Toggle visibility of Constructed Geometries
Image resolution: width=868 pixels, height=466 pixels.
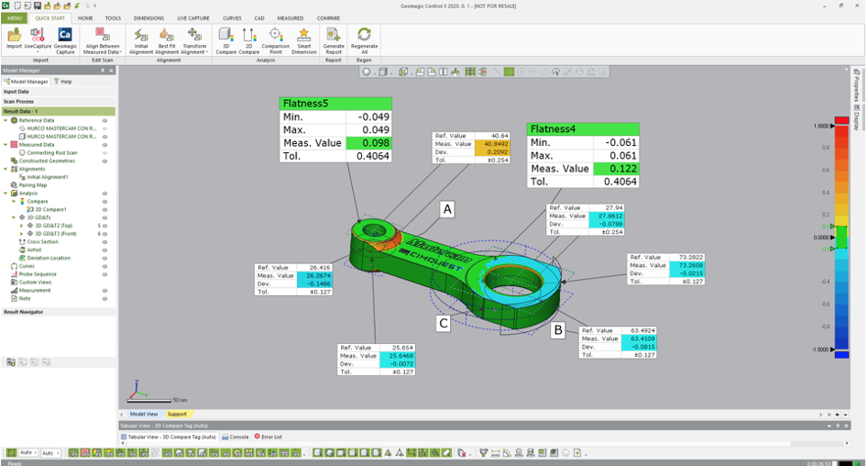pos(104,161)
